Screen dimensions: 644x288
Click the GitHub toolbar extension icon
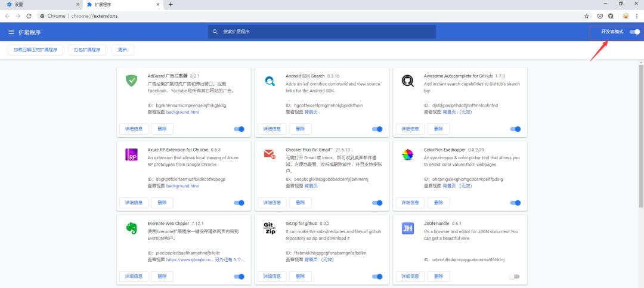tap(611, 16)
